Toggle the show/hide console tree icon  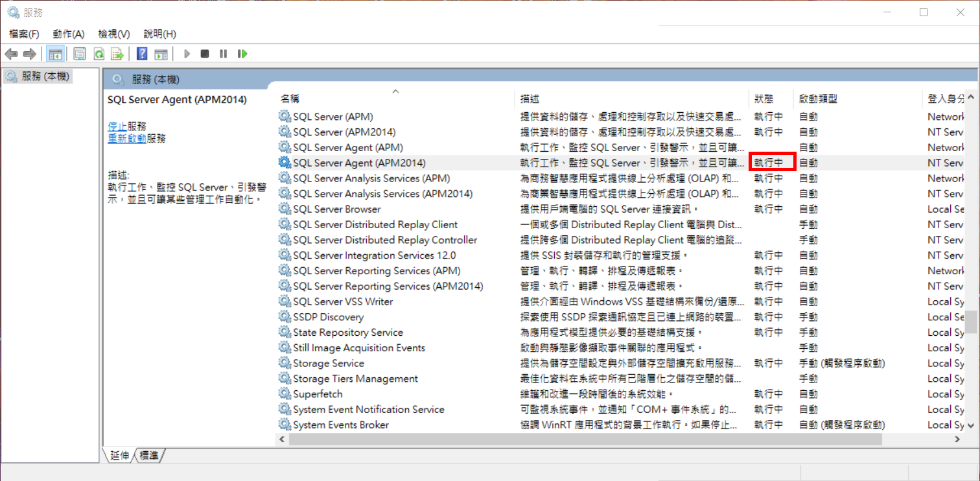pos(56,54)
